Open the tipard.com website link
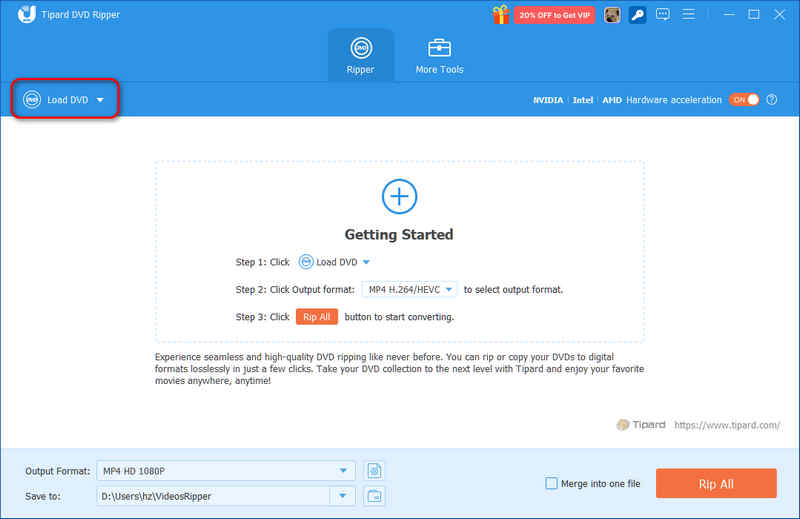 [x=727, y=425]
